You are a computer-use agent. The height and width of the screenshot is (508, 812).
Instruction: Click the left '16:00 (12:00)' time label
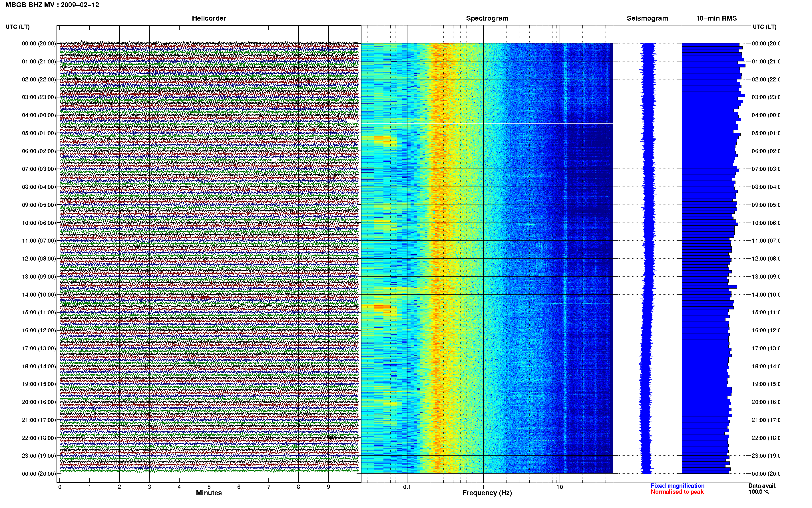39,330
